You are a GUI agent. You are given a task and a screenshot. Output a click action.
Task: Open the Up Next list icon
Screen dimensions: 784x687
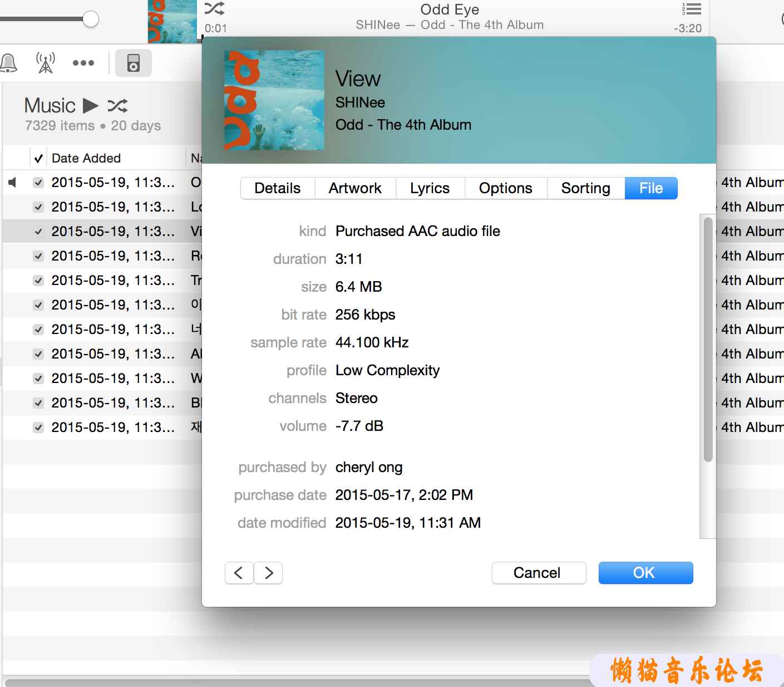(x=692, y=9)
